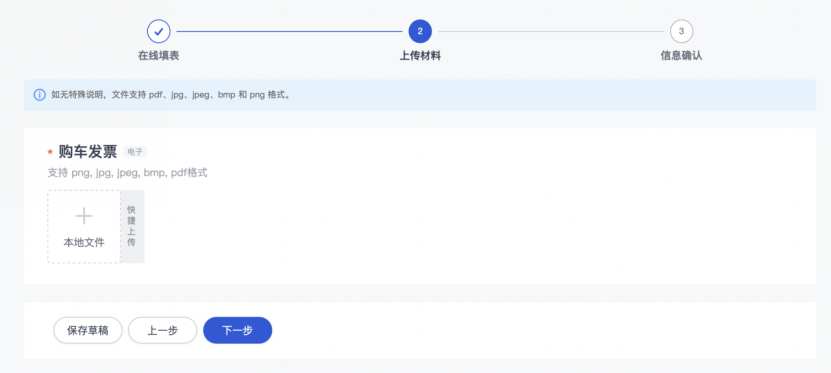Upload via 本地文件 box
The height and width of the screenshot is (373, 831).
point(84,227)
